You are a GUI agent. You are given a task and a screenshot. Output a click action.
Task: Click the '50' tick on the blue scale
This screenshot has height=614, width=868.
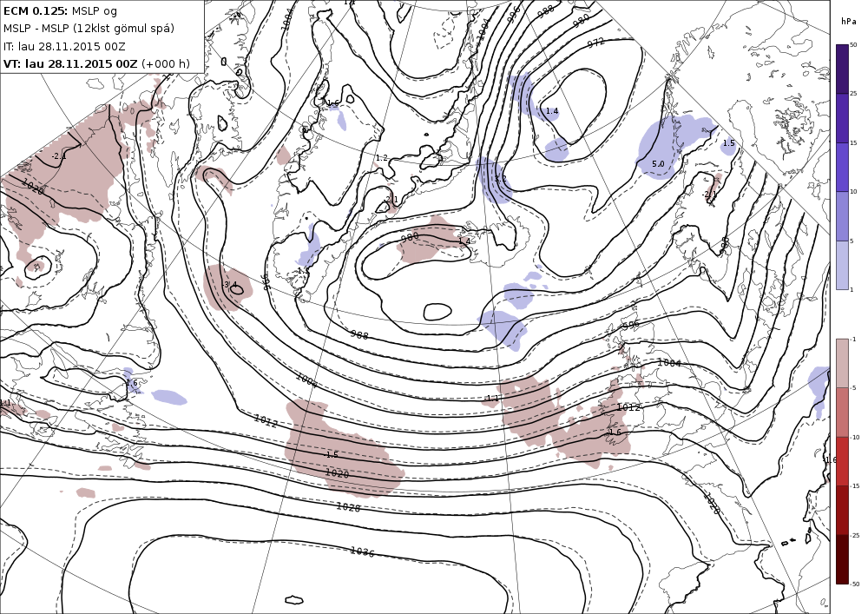click(x=853, y=45)
